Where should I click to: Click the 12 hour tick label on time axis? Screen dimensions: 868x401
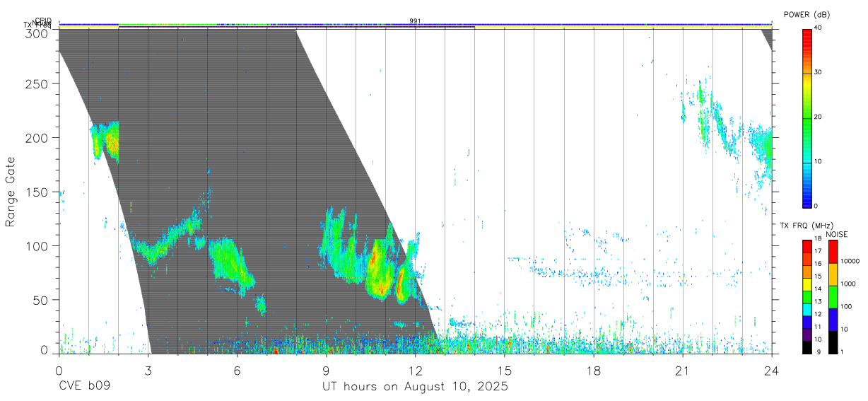click(415, 371)
